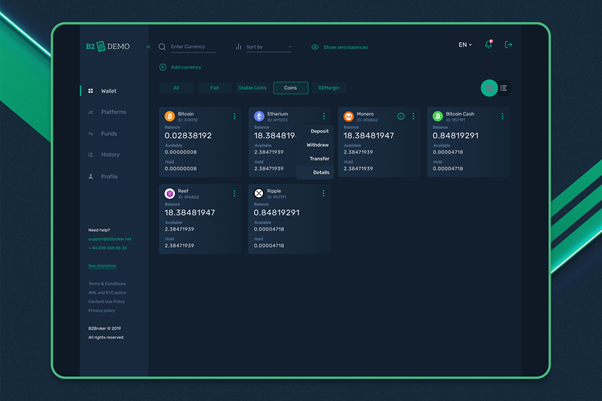Image resolution: width=602 pixels, height=401 pixels.
Task: Click the Ripple card title
Action: point(274,191)
